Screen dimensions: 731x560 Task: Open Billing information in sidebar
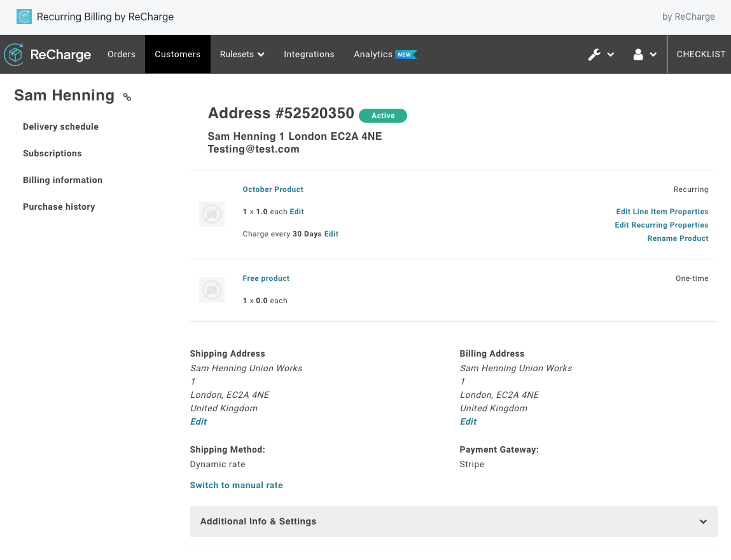[x=62, y=180]
